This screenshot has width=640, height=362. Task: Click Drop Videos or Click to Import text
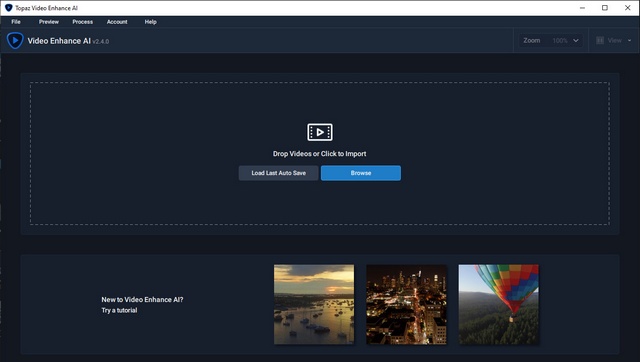point(320,154)
